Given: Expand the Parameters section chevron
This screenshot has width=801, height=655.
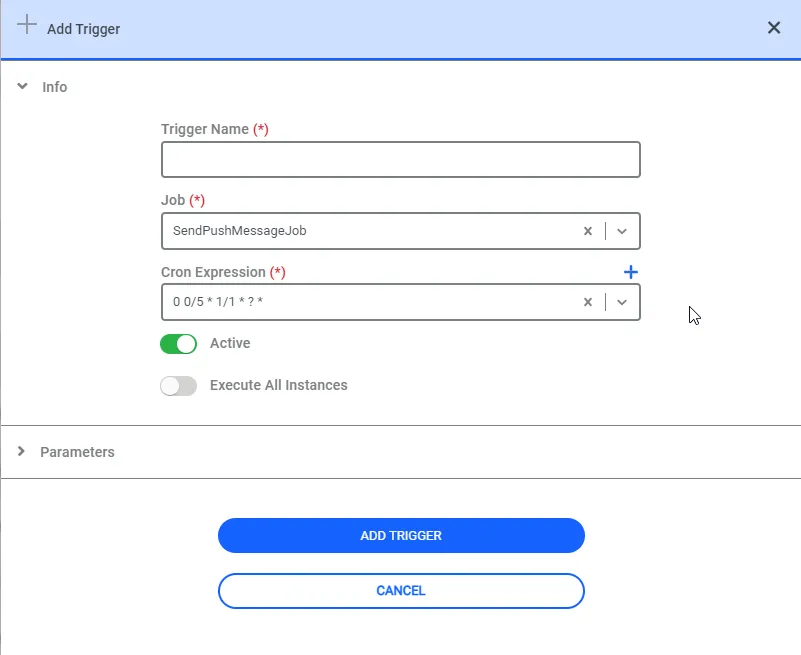Looking at the screenshot, I should [x=21, y=451].
